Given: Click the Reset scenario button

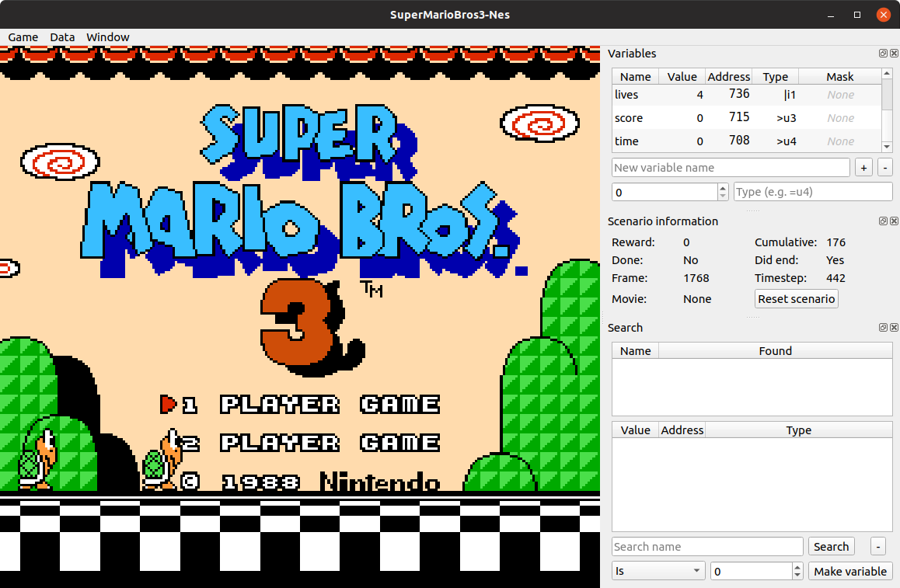Looking at the screenshot, I should point(796,299).
